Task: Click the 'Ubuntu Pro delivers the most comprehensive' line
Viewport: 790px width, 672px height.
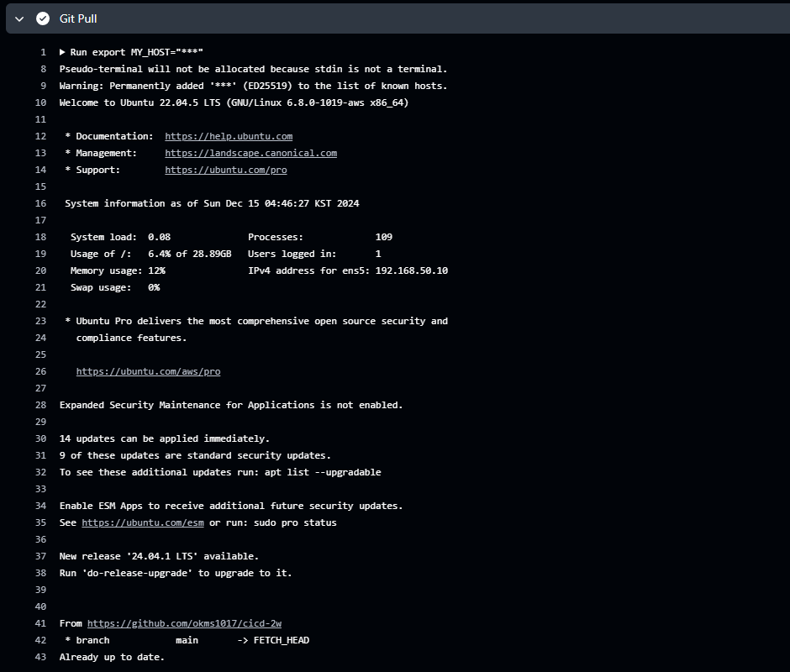Action: (256, 321)
